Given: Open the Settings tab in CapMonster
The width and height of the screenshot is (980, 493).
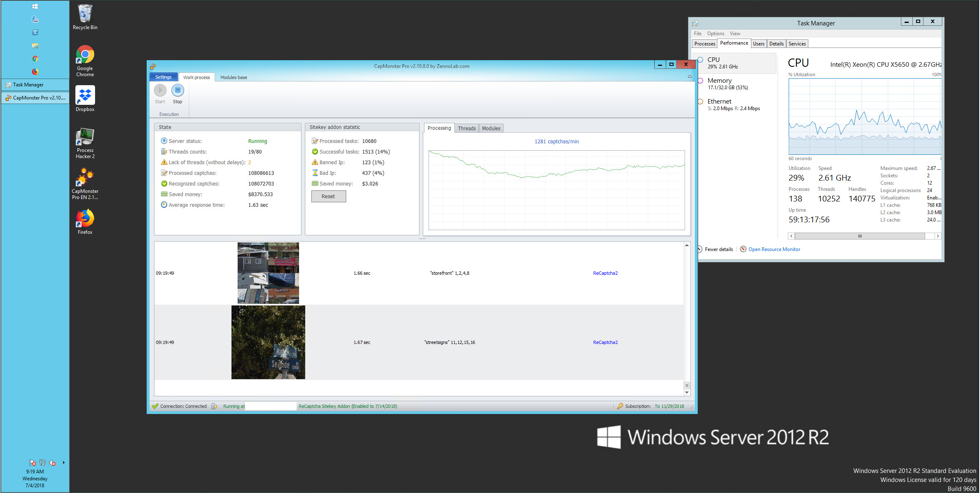Looking at the screenshot, I should [x=163, y=77].
